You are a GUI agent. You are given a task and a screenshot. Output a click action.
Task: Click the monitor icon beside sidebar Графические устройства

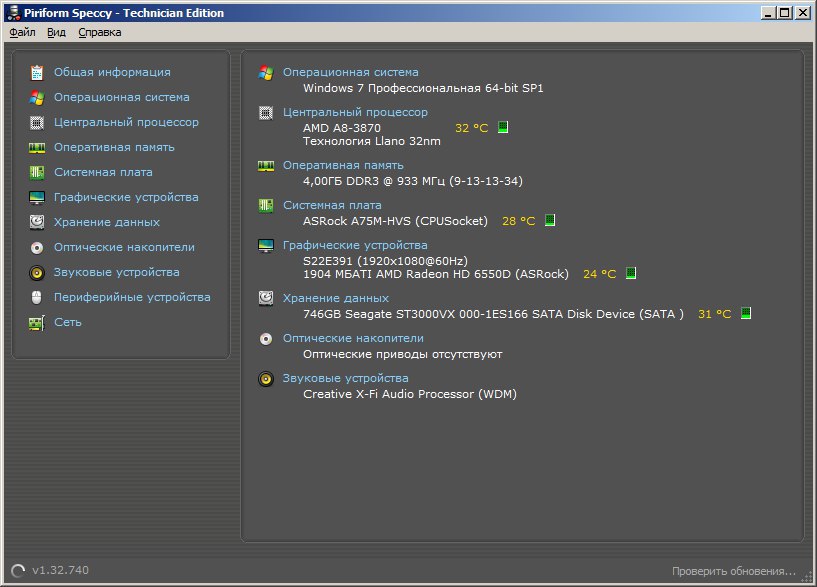coord(36,197)
